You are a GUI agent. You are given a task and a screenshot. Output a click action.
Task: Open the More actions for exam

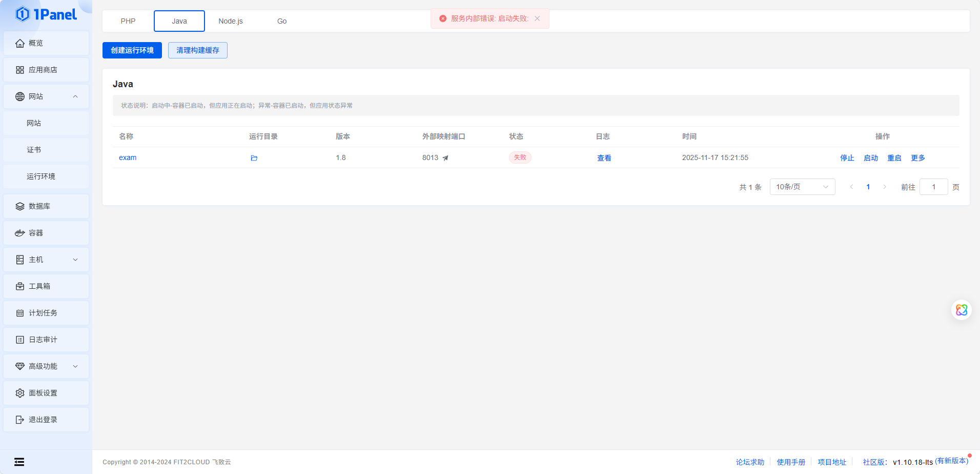coord(917,158)
